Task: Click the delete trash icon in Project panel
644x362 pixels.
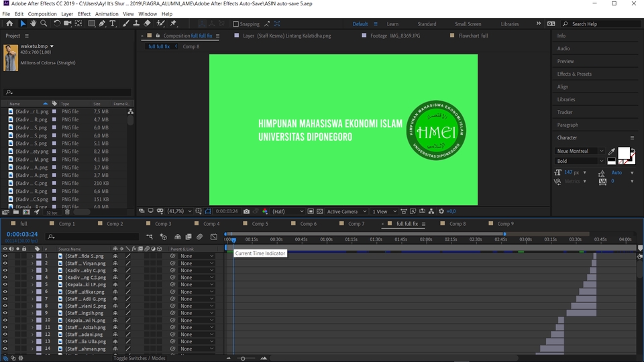Action: [x=67, y=213]
